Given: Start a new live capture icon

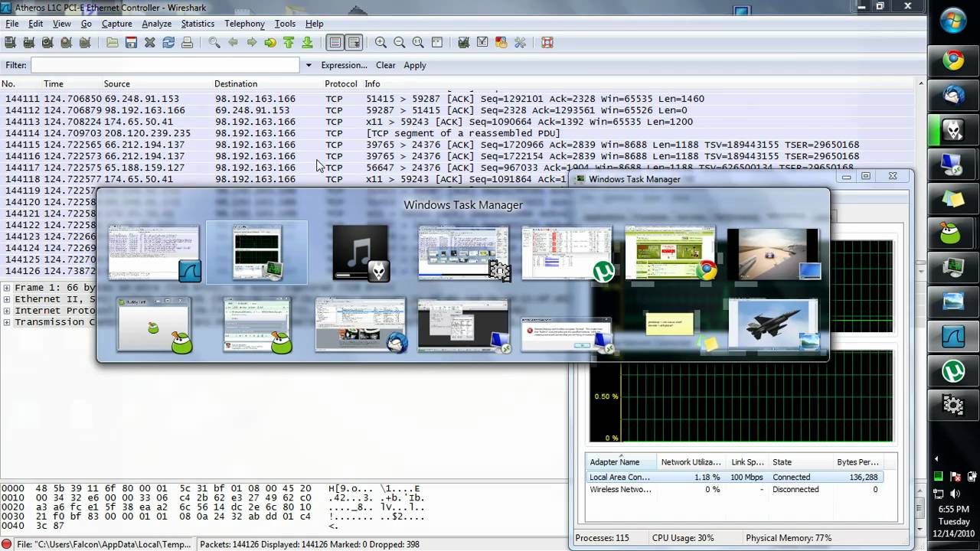Looking at the screenshot, I should coord(47,43).
